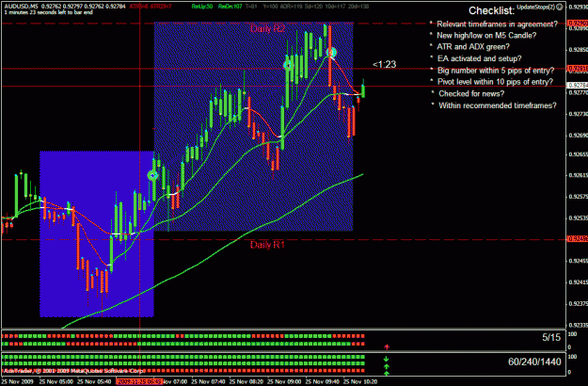Select the Daily R1 pivot label
Screen dimensions: 588x386
pos(267,245)
